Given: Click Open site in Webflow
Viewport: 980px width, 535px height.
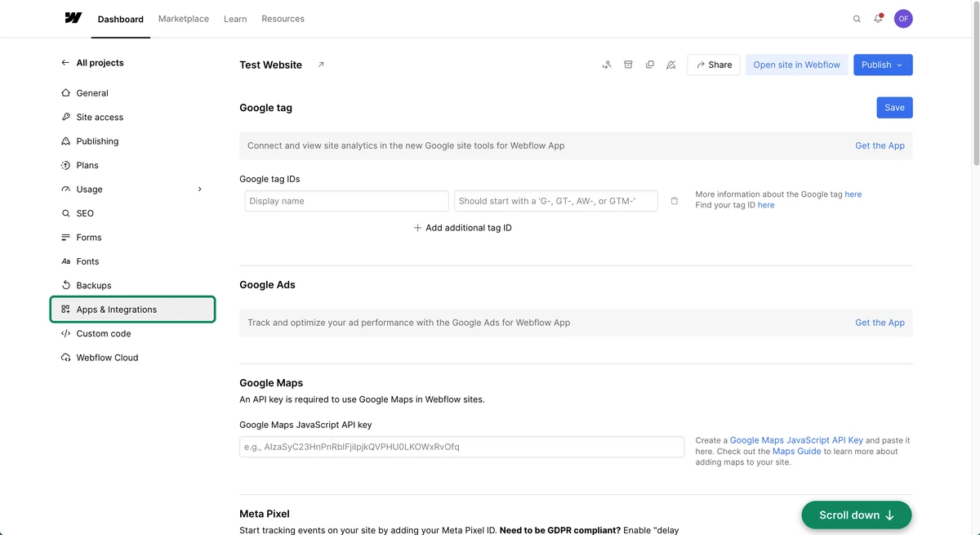Looking at the screenshot, I should (796, 65).
